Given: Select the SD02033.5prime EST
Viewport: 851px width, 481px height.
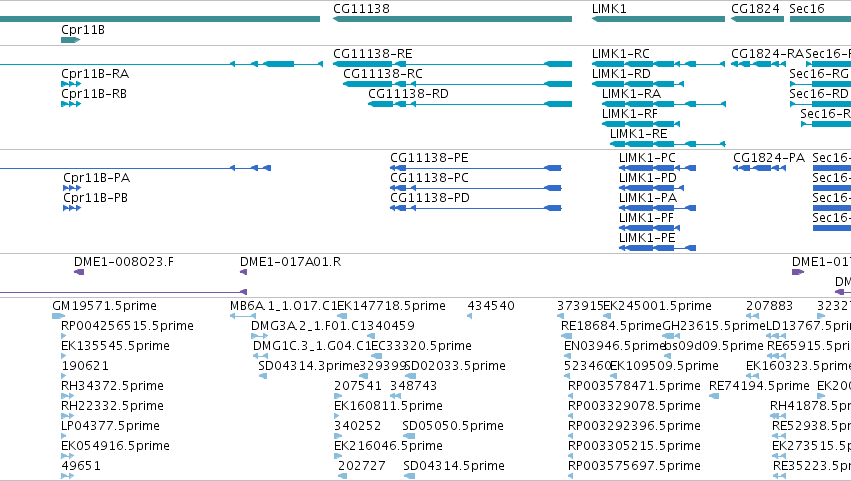Looking at the screenshot, I should (410, 376).
